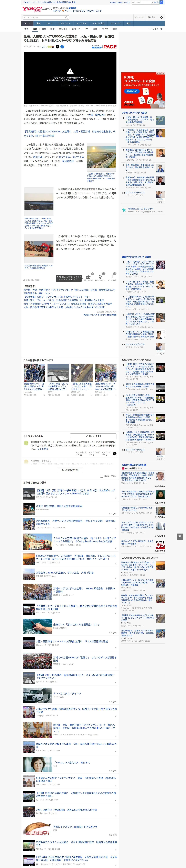Screen dimensions: 186x868
Task: Click the blue web search button
Action: (x=161, y=2)
